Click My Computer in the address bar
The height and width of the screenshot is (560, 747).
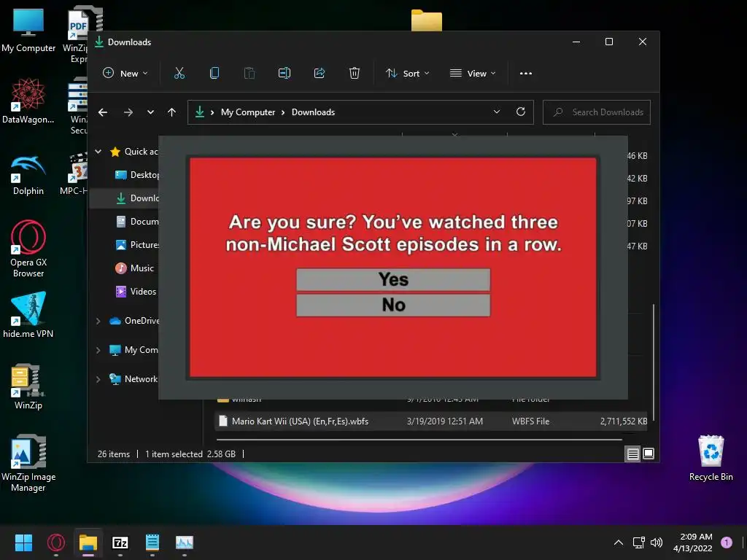248,112
